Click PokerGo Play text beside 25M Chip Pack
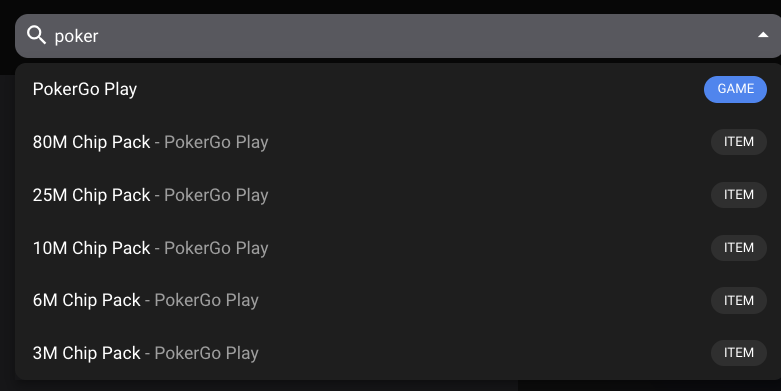This screenshot has width=781, height=391. click(216, 195)
